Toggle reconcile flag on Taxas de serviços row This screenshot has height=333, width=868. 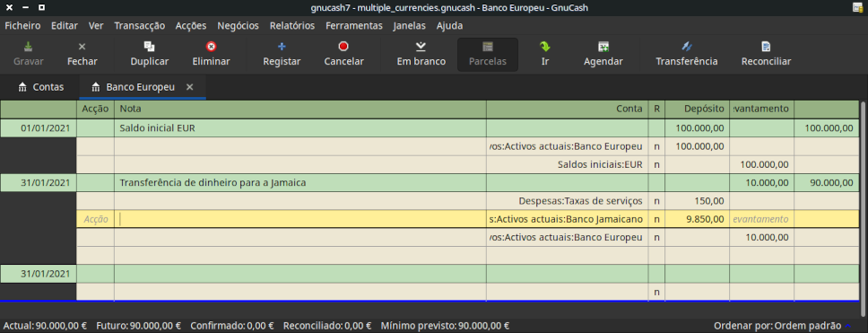coord(656,201)
